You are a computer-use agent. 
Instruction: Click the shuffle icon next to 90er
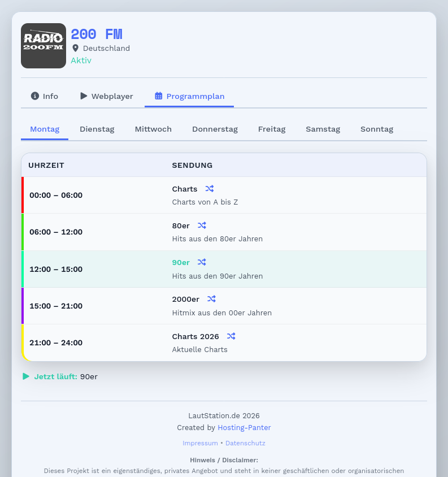[x=202, y=262]
